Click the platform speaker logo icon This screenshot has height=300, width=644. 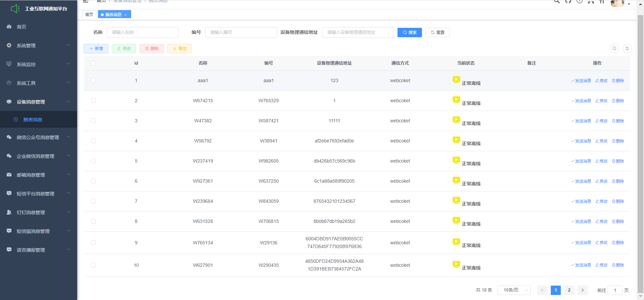coord(15,9)
